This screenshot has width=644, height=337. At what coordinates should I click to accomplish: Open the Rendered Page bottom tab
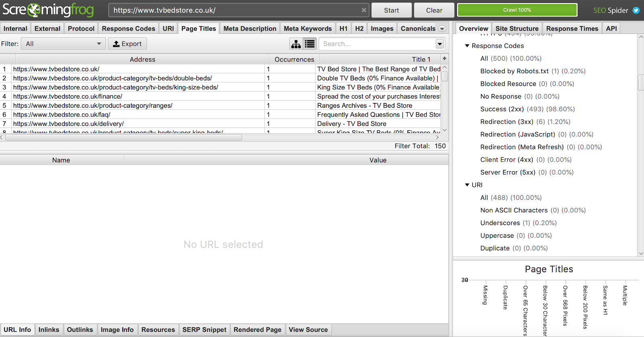tap(258, 330)
